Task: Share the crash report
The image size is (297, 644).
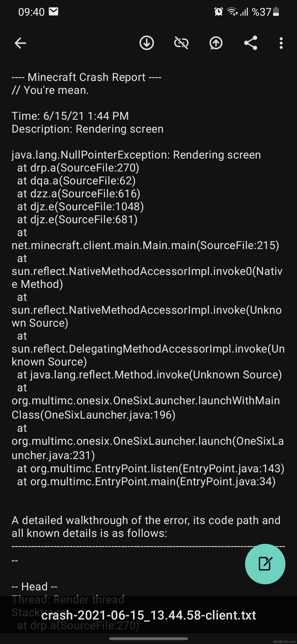Action: 251,43
